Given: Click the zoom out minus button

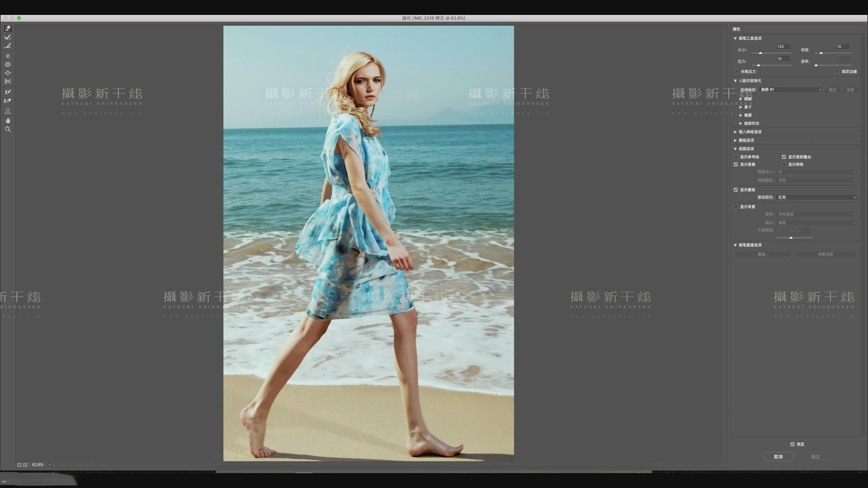Looking at the screenshot, I should (19, 465).
